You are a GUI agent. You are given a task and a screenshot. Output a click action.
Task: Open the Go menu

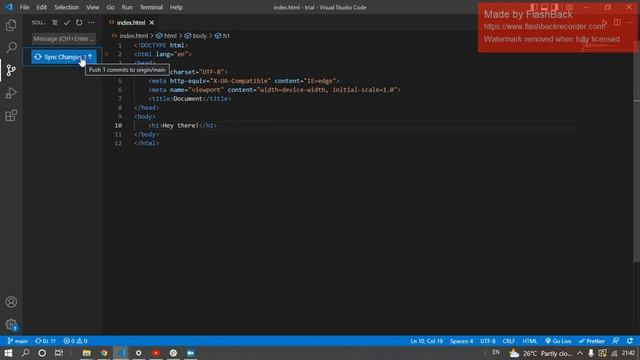(111, 7)
